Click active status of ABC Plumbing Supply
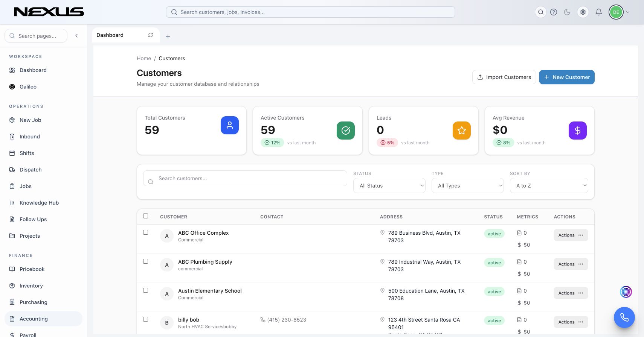The image size is (644, 337). 494,263
